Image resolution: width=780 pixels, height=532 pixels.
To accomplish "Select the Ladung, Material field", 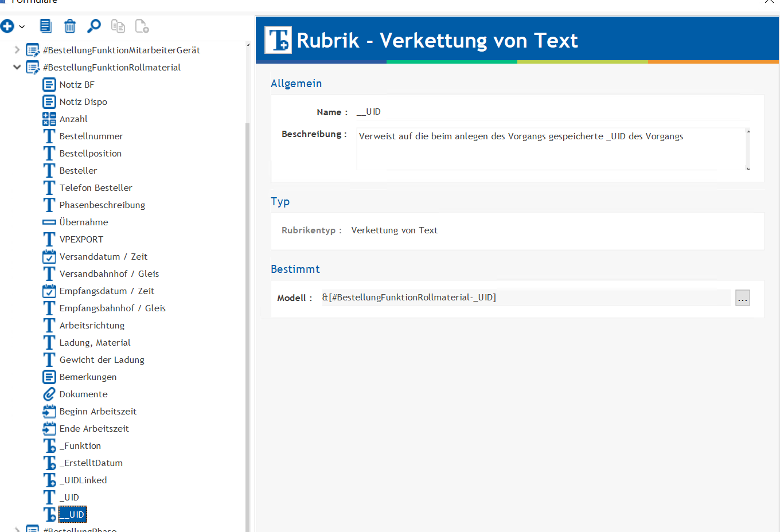I will (95, 343).
